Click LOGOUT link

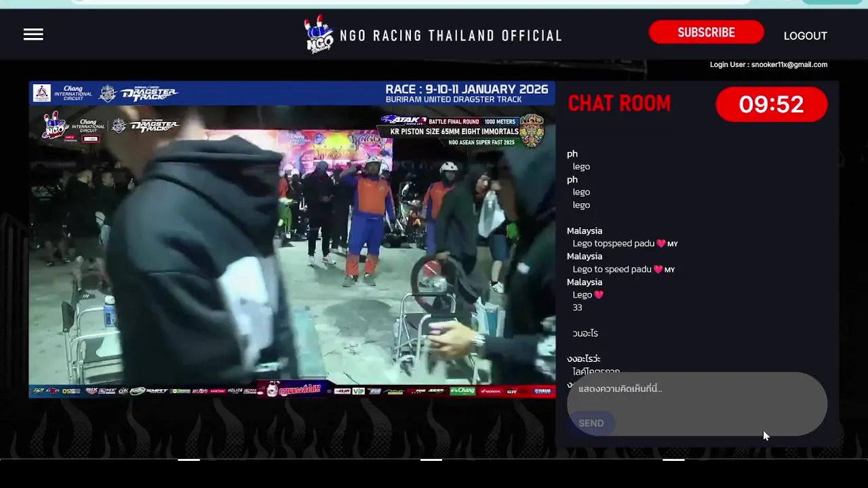(x=805, y=36)
